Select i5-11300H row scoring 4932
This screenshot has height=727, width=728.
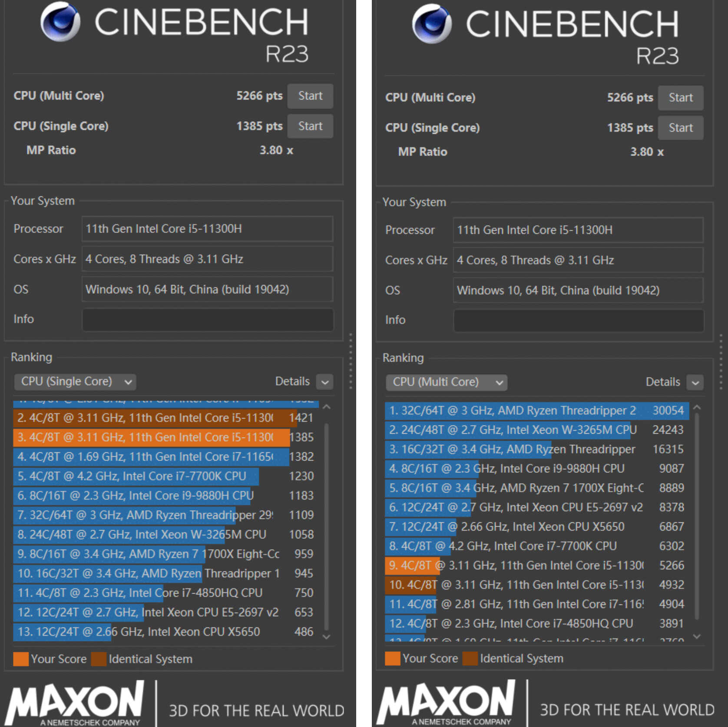(x=537, y=585)
